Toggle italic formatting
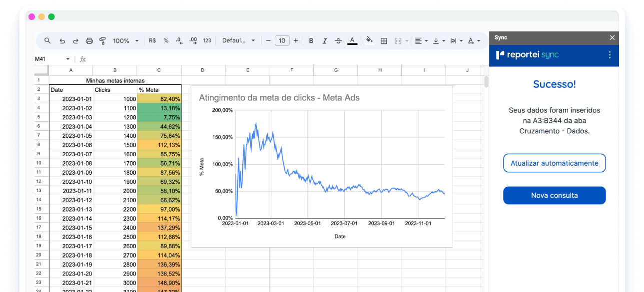Screen dimensions: 644x292 pyautogui.click(x=325, y=41)
